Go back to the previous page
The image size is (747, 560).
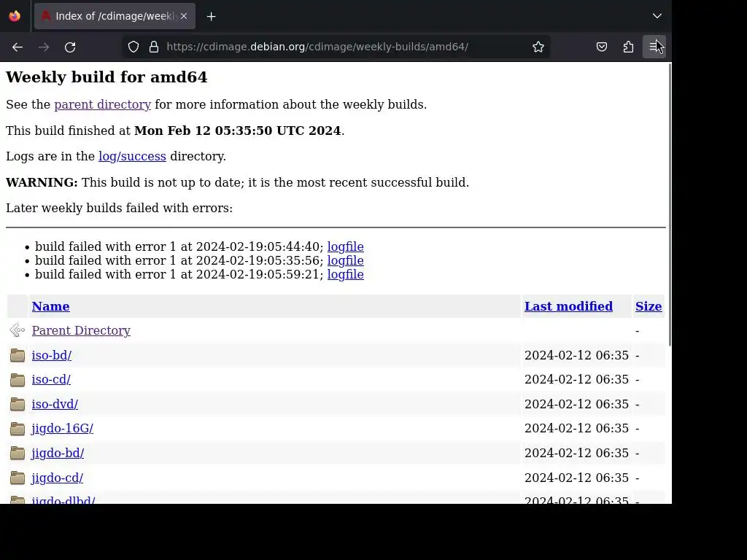pyautogui.click(x=18, y=47)
